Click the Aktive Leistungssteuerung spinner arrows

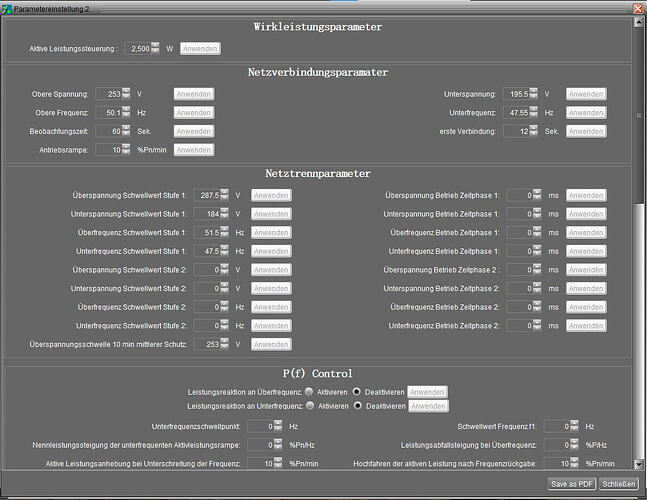[155, 48]
